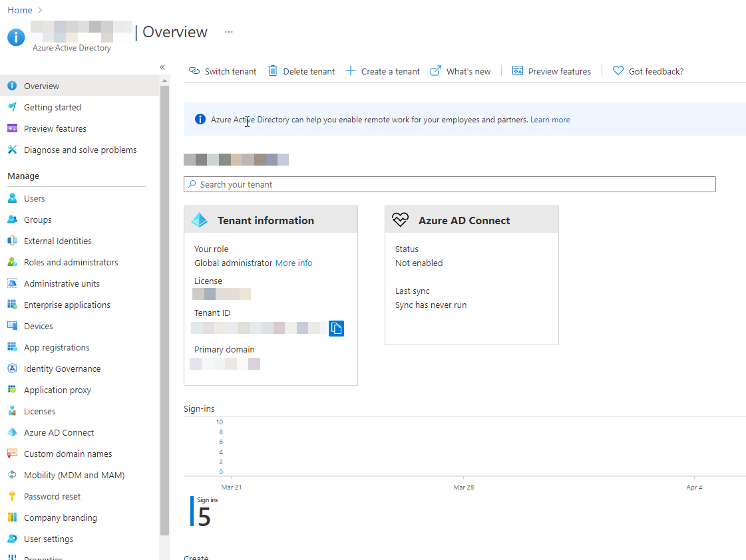The image size is (746, 560).
Task: Click the Azure AD Connect card header
Action: (471, 220)
